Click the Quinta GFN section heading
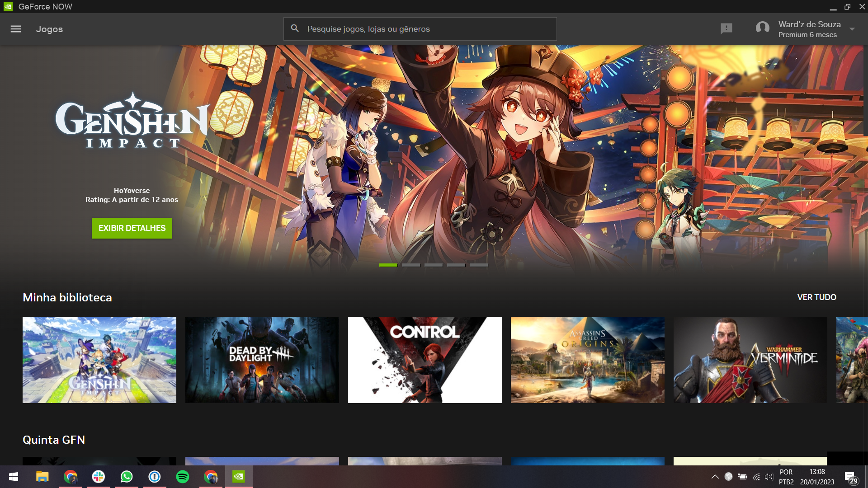Screen dimensions: 868x488 tap(54, 440)
